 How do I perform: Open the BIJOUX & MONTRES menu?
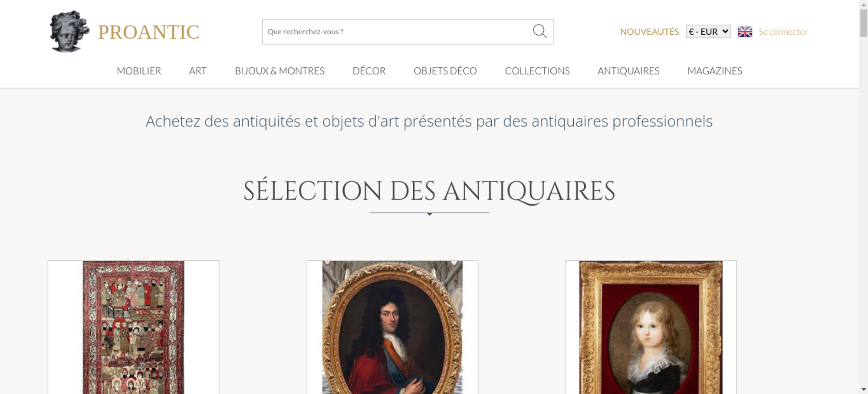pos(279,71)
